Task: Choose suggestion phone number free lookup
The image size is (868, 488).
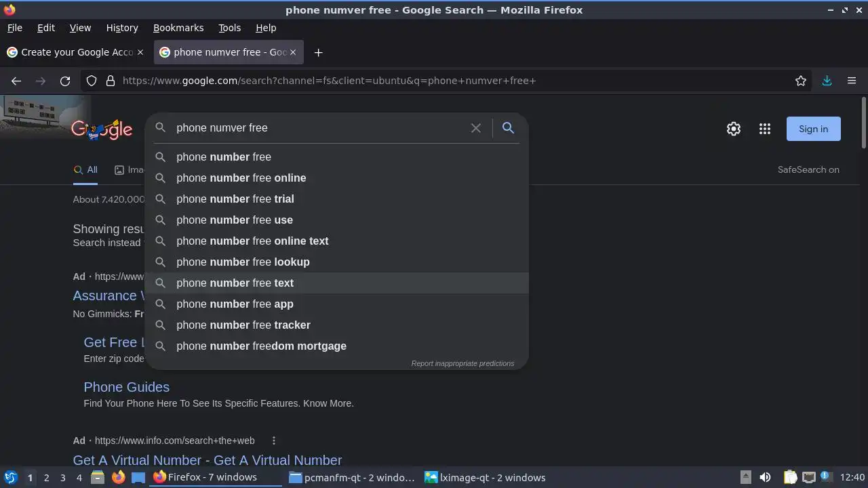Action: tap(337, 262)
